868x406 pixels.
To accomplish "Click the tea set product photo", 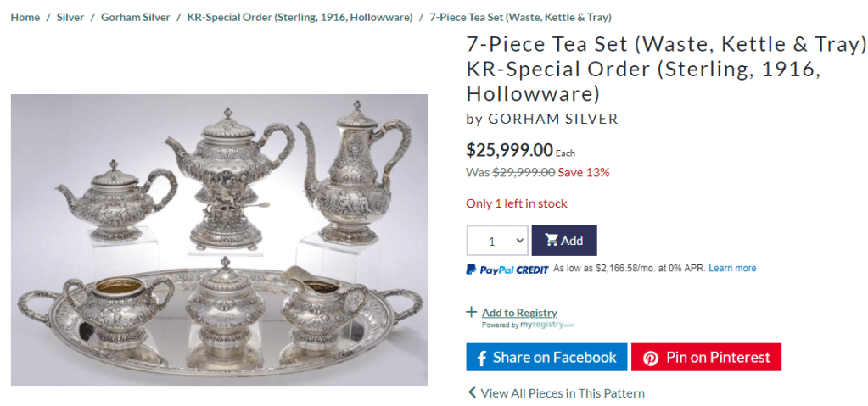I will click(x=219, y=240).
